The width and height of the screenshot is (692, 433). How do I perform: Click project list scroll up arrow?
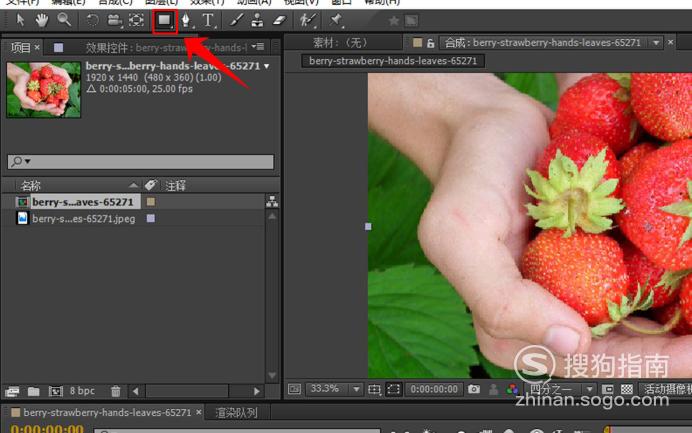coord(272,216)
